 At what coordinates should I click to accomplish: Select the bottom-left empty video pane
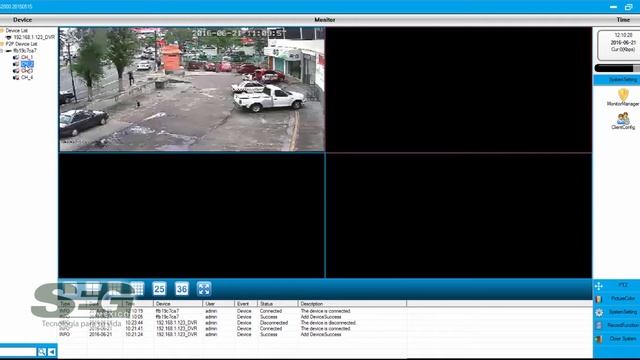(192, 216)
